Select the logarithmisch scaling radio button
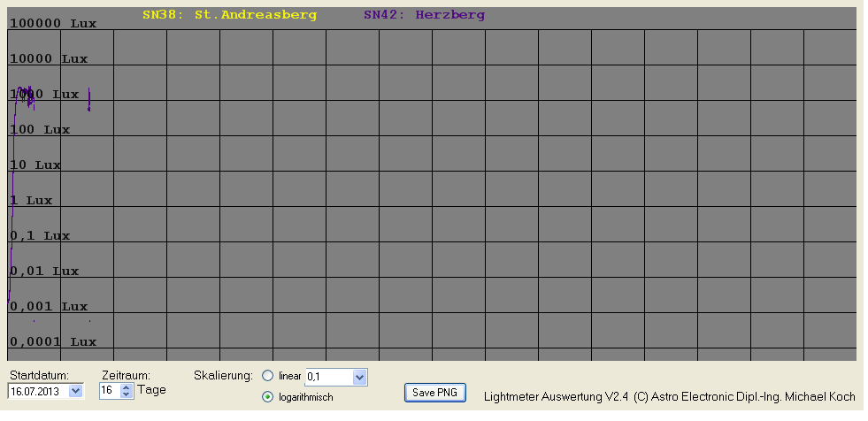The height and width of the screenshot is (421, 868). [x=268, y=397]
